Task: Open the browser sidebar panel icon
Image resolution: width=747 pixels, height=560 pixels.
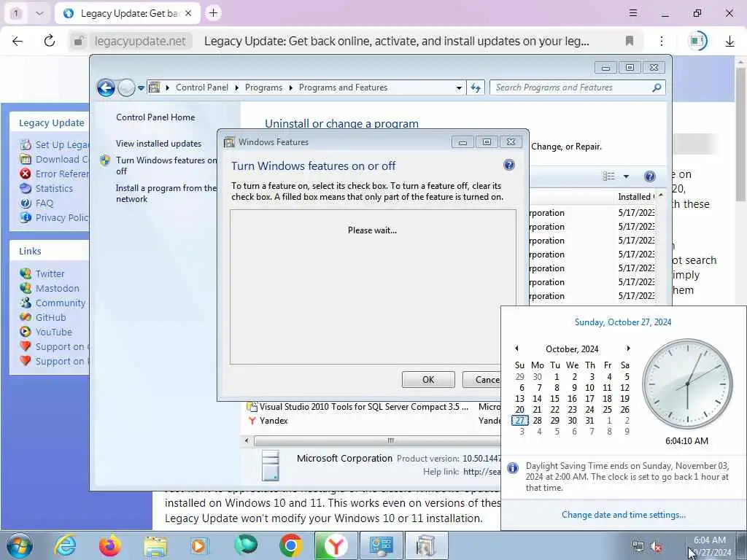Action: pos(698,41)
